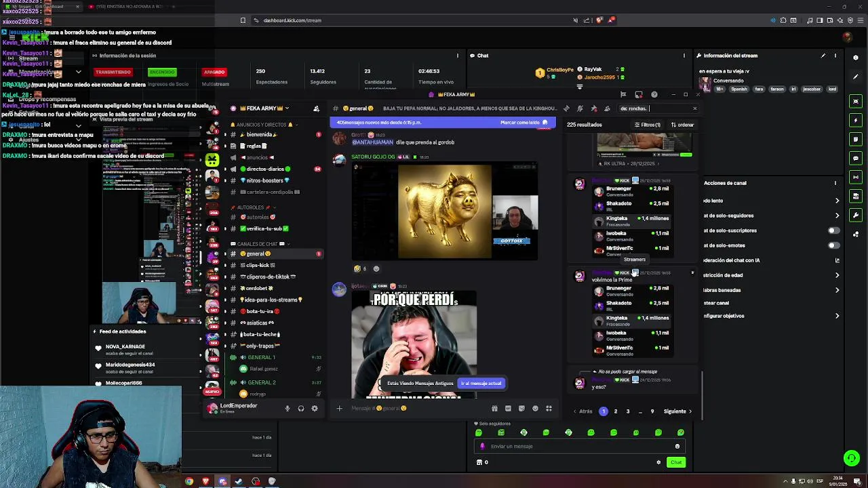The width and height of the screenshot is (868, 488).
Task: Open Moderación del chat con IA stats icon
Action: 837,260
